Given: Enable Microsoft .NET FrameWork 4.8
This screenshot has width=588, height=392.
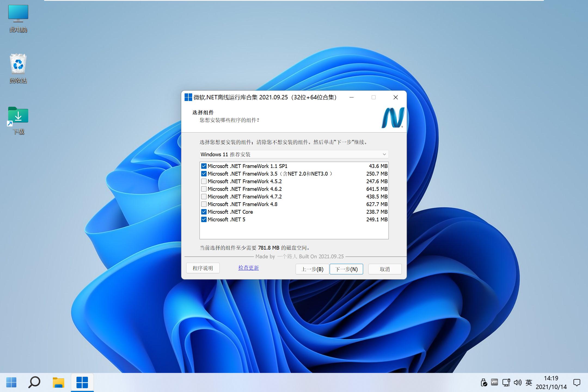Looking at the screenshot, I should pyautogui.click(x=204, y=204).
